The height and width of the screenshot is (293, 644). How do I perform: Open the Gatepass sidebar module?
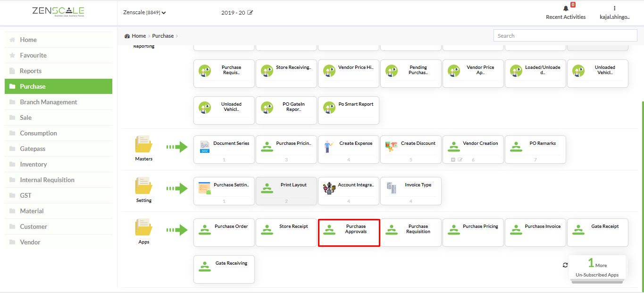coord(59,149)
